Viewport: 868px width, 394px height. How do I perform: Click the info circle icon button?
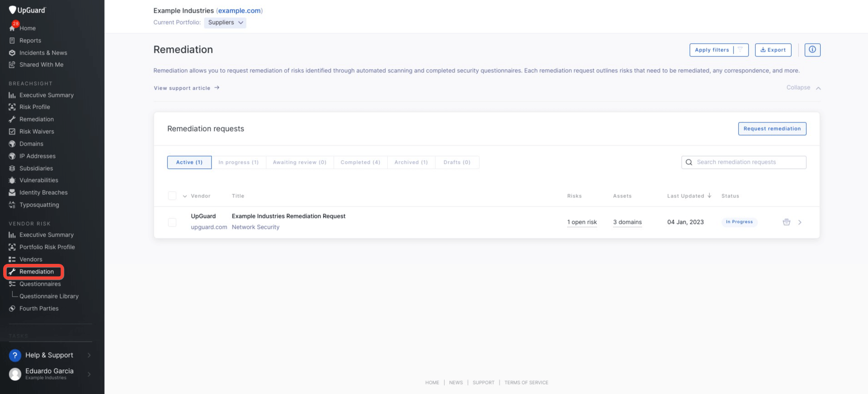click(x=812, y=50)
